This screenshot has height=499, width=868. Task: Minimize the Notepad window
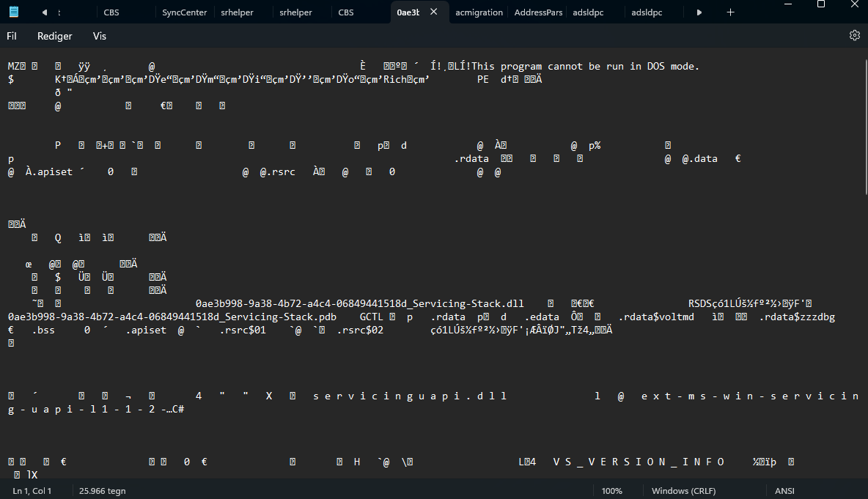(x=788, y=4)
